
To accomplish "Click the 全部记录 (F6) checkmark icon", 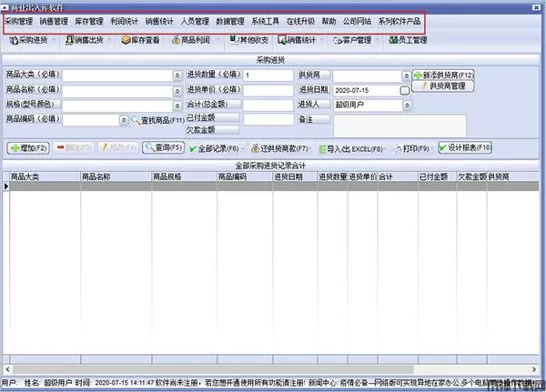I will pyautogui.click(x=191, y=148).
